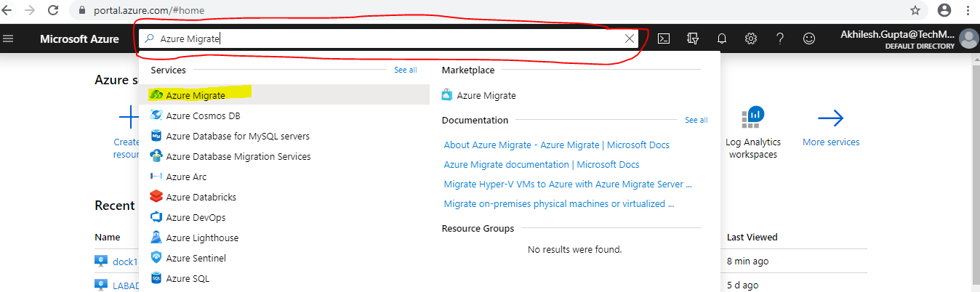Click the Microsoft Azure home title
This screenshot has width=980, height=292.
[79, 38]
